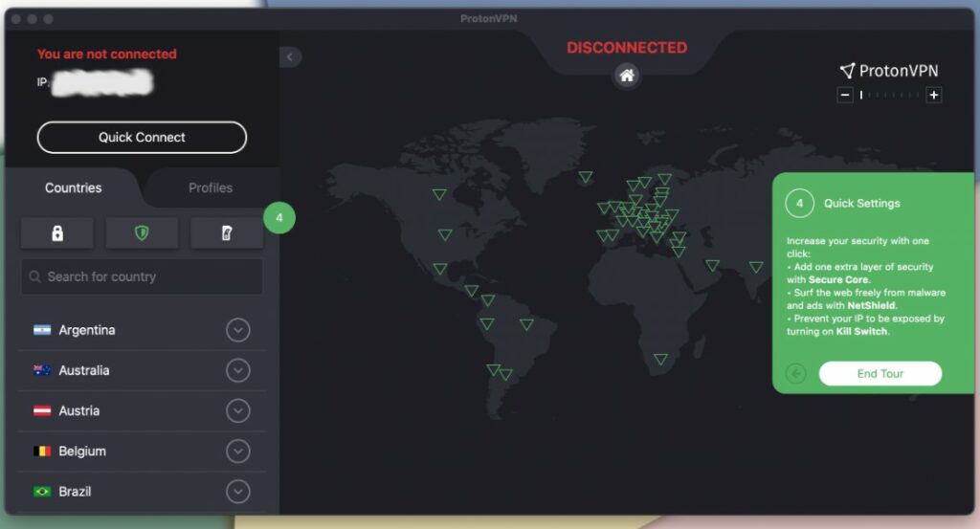Click End Tour button
980x529 pixels.
(x=880, y=373)
